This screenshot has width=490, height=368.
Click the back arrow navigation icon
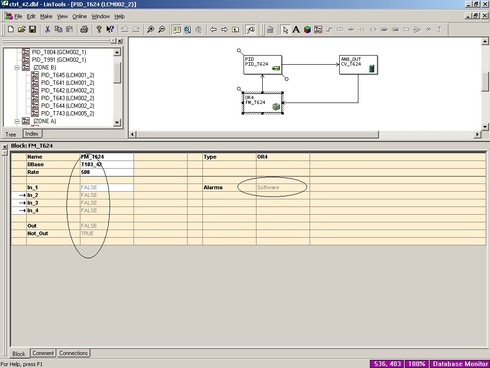coord(213,30)
